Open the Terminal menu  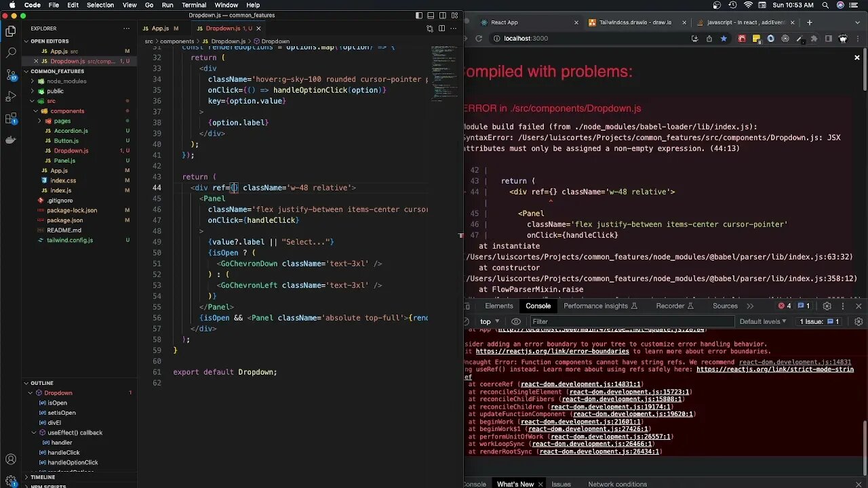tap(194, 5)
